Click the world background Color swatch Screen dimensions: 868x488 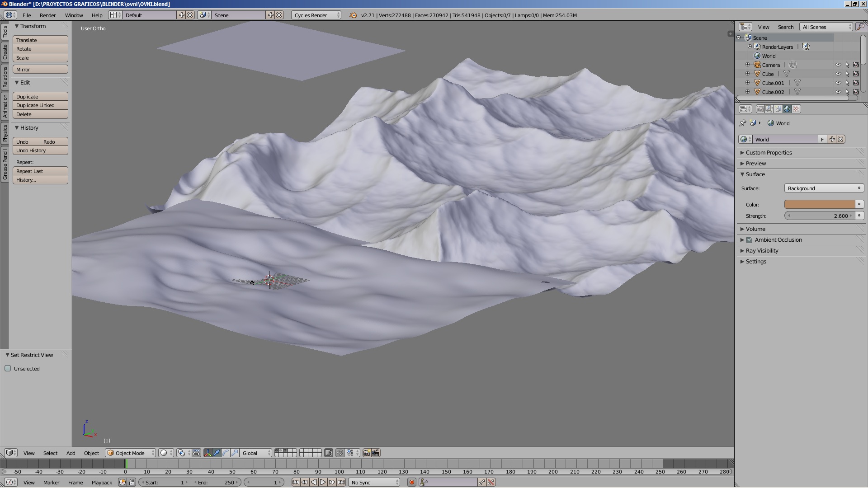pyautogui.click(x=819, y=204)
